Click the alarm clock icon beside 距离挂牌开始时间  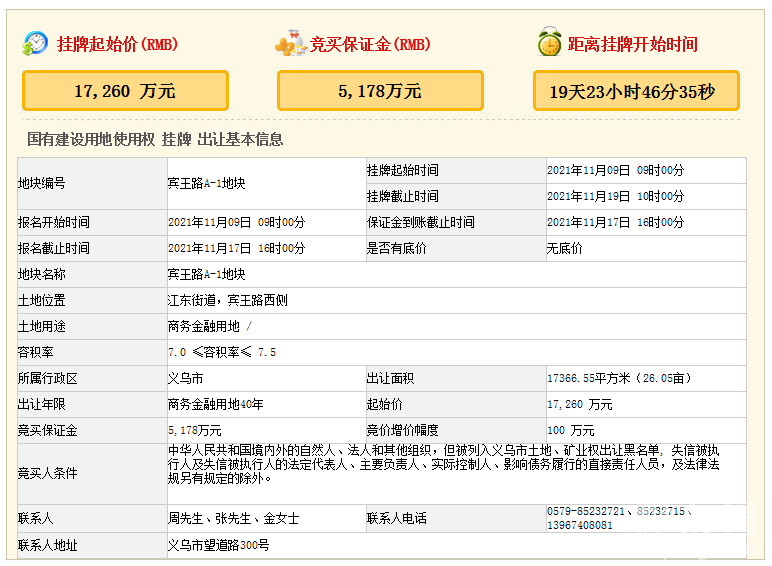(548, 43)
